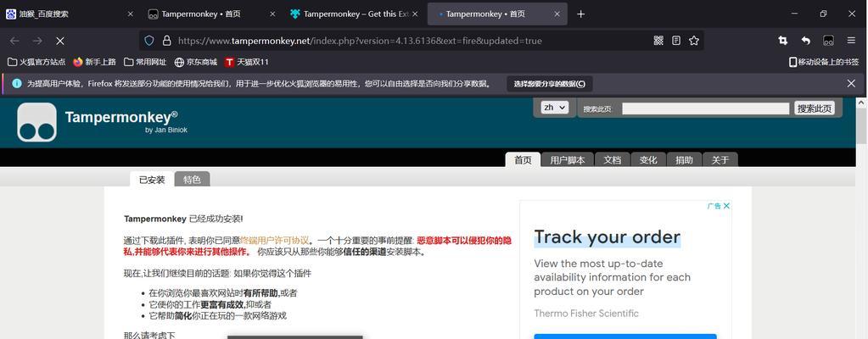The image size is (868, 339).
Task: Open a new browser tab
Action: click(x=580, y=14)
